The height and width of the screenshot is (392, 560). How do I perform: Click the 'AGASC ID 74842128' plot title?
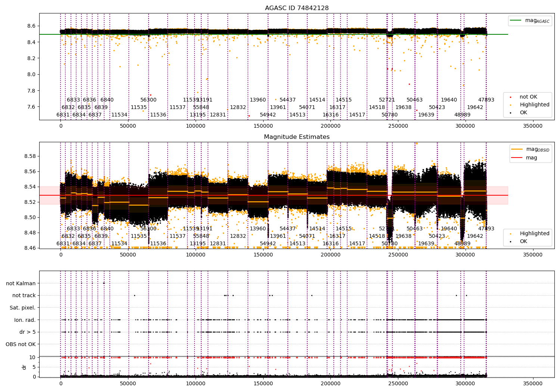(297, 8)
